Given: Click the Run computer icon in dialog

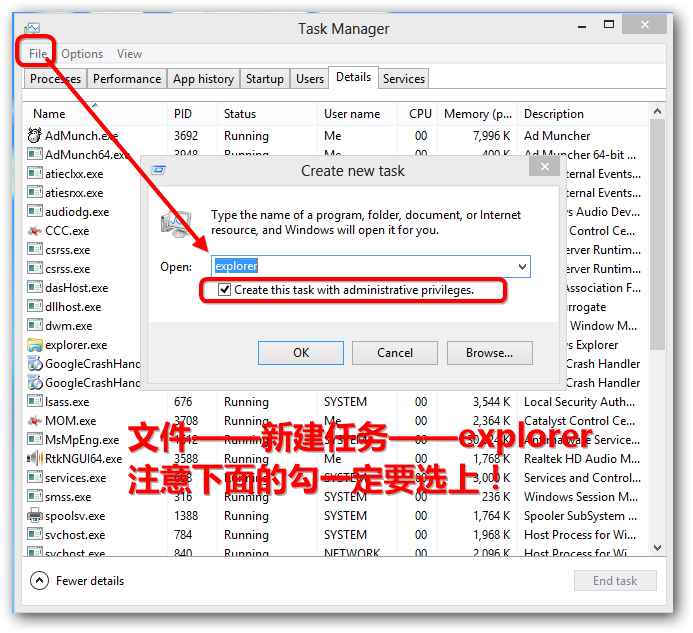Looking at the screenshot, I should point(176,223).
